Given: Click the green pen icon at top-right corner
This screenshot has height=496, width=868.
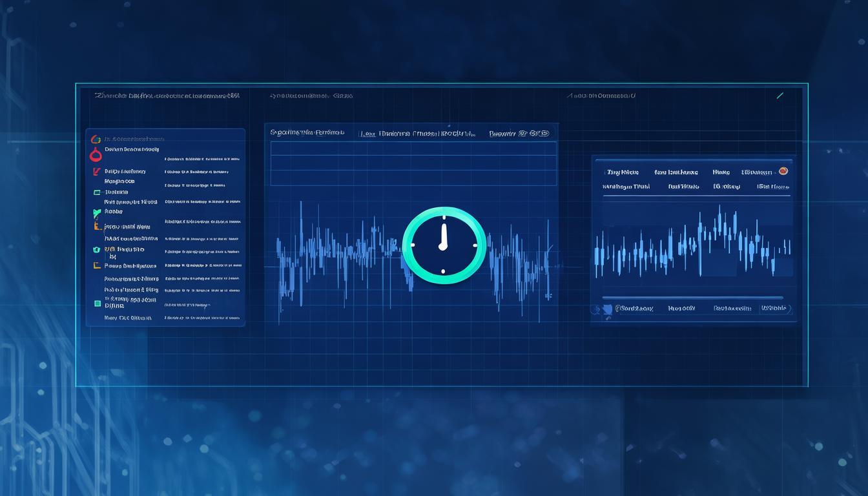Looking at the screenshot, I should click(x=780, y=96).
